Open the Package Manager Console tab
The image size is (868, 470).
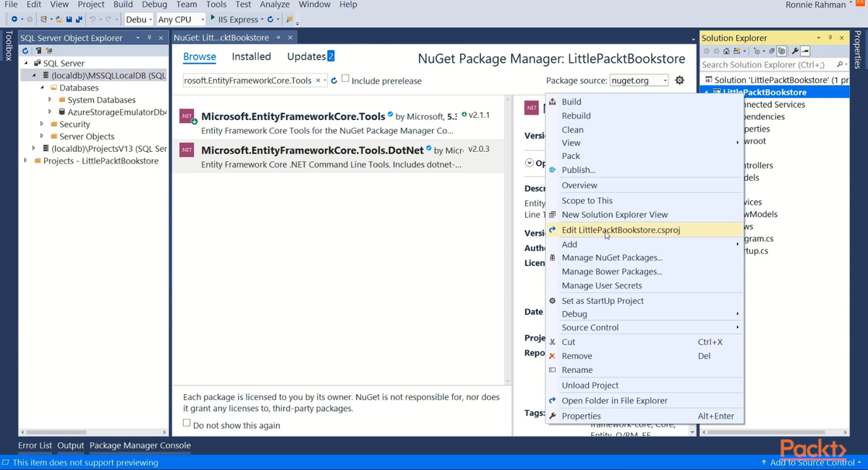click(140, 445)
